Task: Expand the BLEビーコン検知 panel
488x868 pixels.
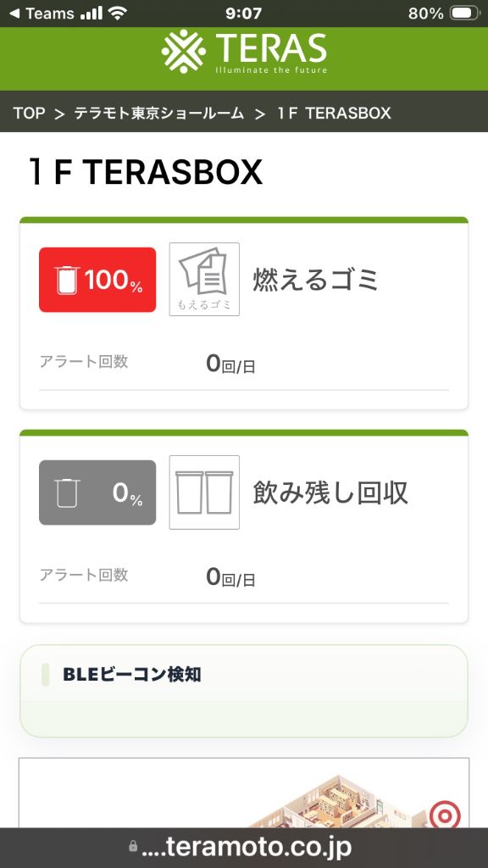Action: (x=244, y=691)
